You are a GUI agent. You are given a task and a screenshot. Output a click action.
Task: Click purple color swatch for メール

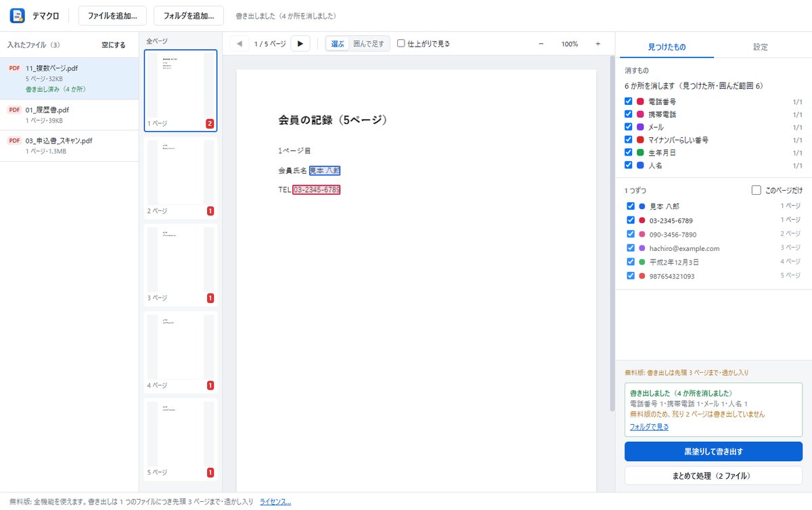click(x=640, y=126)
